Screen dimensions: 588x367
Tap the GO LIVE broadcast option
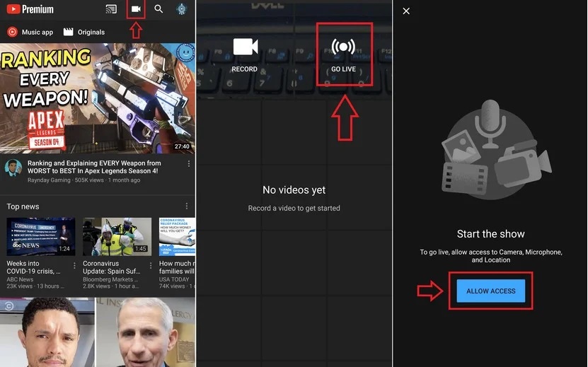pos(343,55)
